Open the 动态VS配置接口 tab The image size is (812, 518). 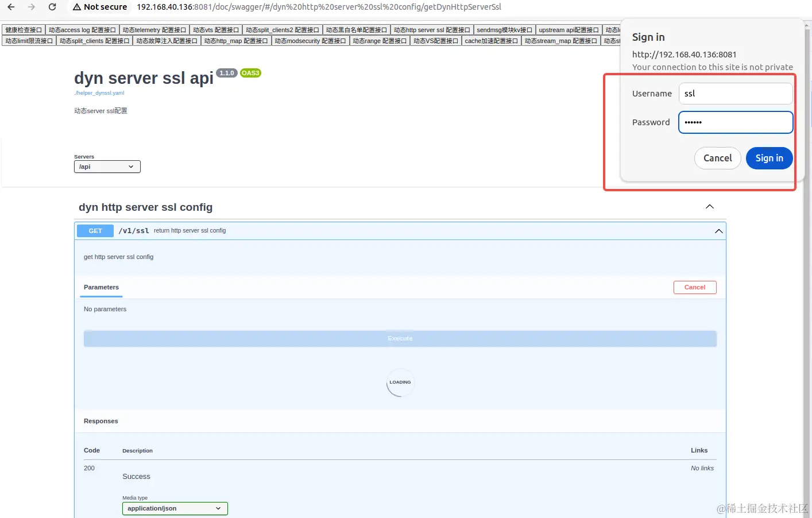tap(436, 41)
